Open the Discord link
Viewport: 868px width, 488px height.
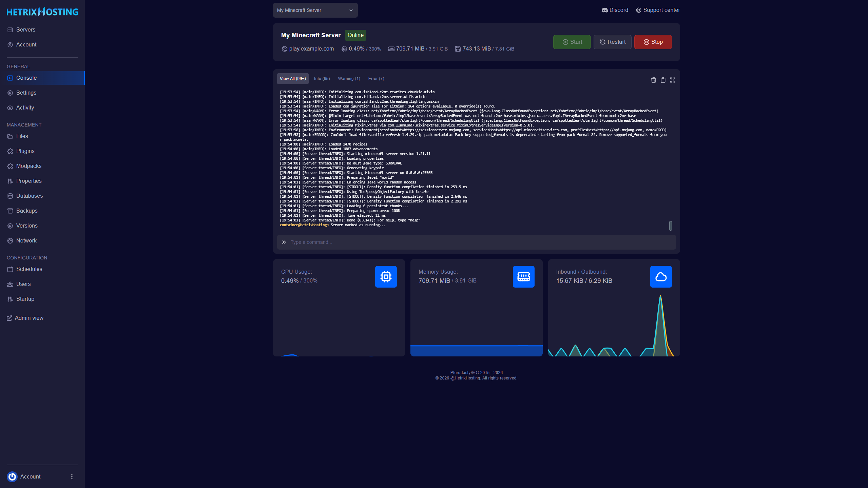coord(615,10)
